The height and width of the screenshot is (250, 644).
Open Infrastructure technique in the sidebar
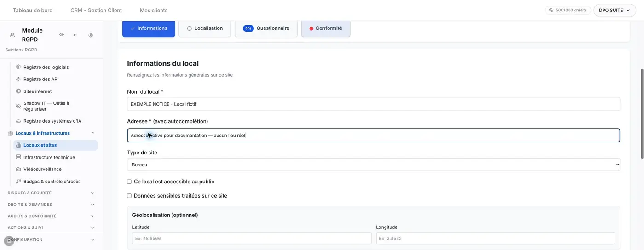pyautogui.click(x=55, y=157)
